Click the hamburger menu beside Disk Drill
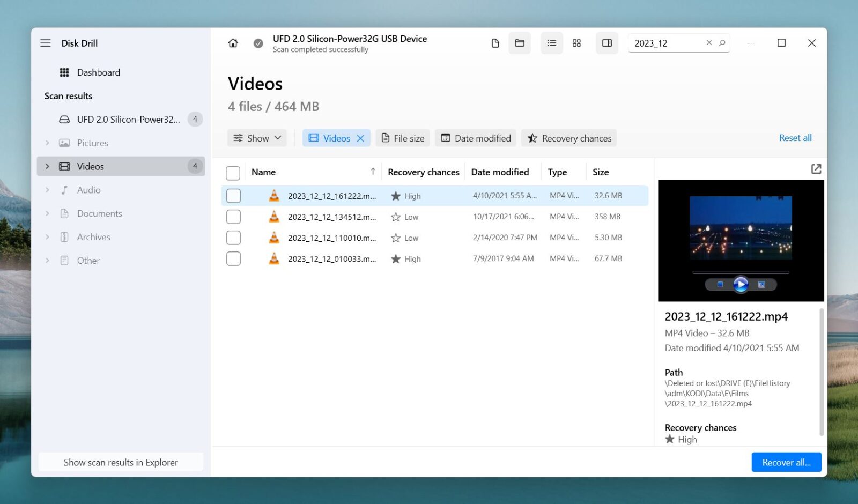The width and height of the screenshot is (858, 504). pos(46,43)
